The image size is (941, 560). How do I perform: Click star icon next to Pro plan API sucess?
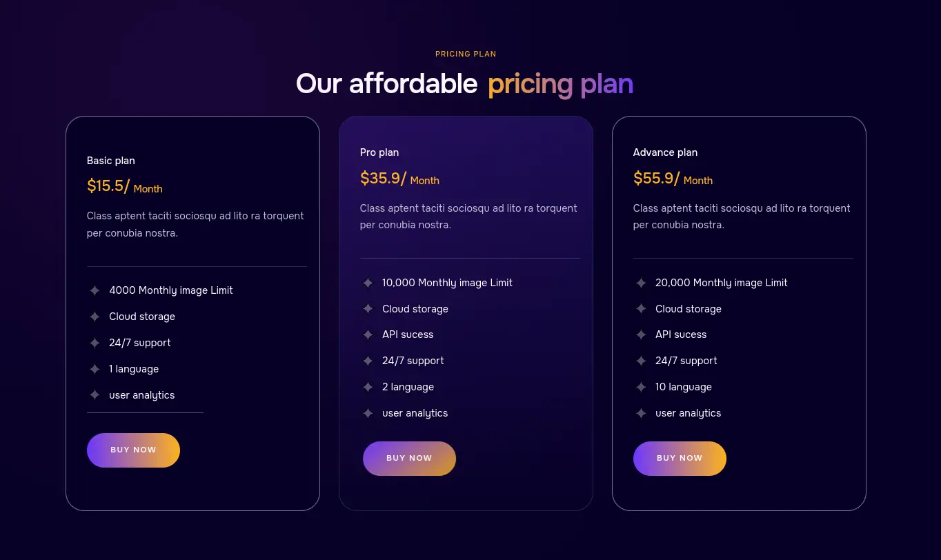(368, 335)
